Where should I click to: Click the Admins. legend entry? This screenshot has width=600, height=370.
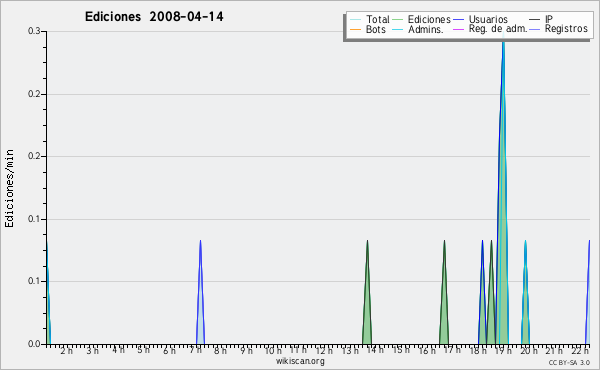coord(418,29)
